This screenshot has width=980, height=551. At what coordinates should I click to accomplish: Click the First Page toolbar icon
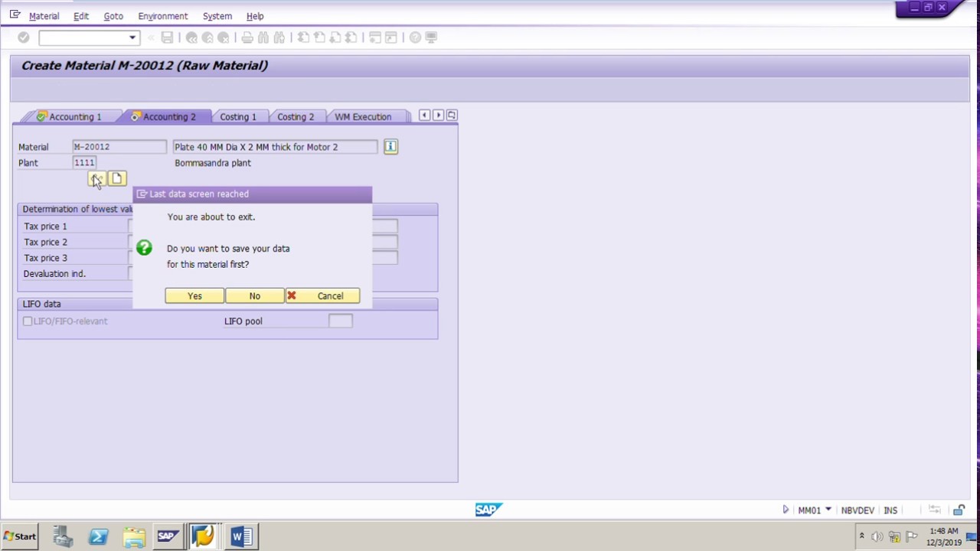click(303, 37)
